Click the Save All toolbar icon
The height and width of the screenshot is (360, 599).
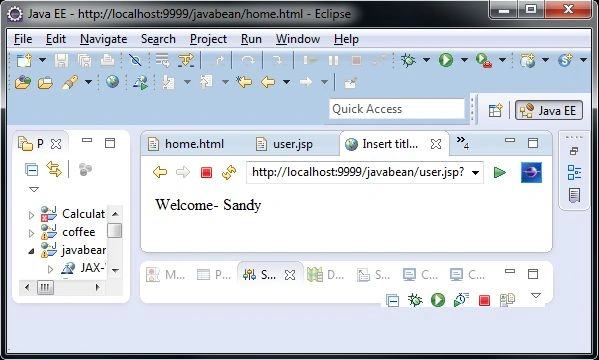pos(84,60)
